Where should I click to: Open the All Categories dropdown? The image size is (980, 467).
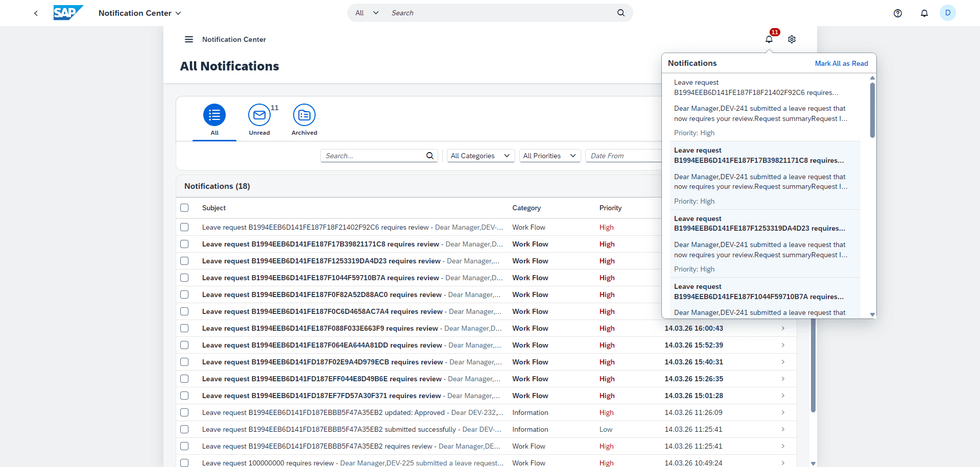coord(481,156)
